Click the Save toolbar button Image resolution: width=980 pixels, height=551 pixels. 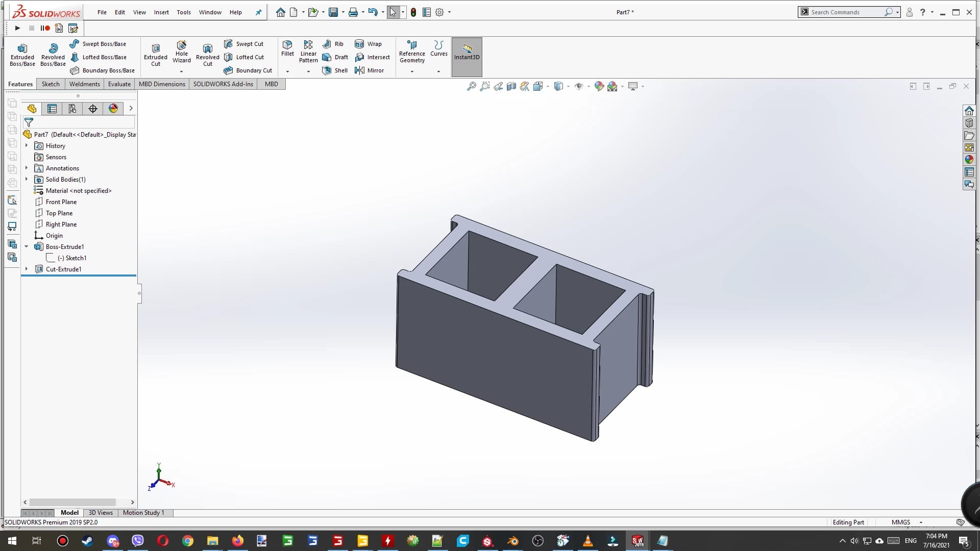[x=333, y=12]
